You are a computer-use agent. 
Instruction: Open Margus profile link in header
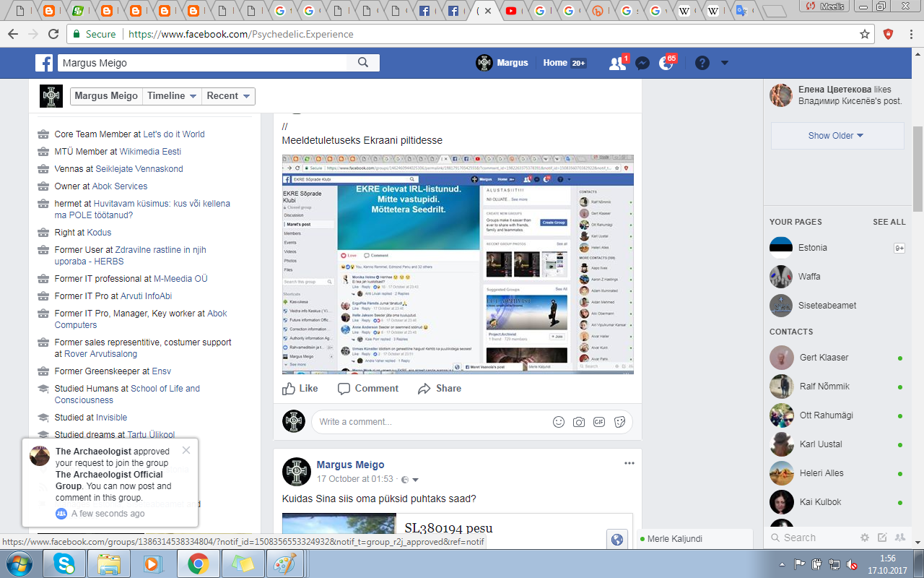click(x=503, y=63)
